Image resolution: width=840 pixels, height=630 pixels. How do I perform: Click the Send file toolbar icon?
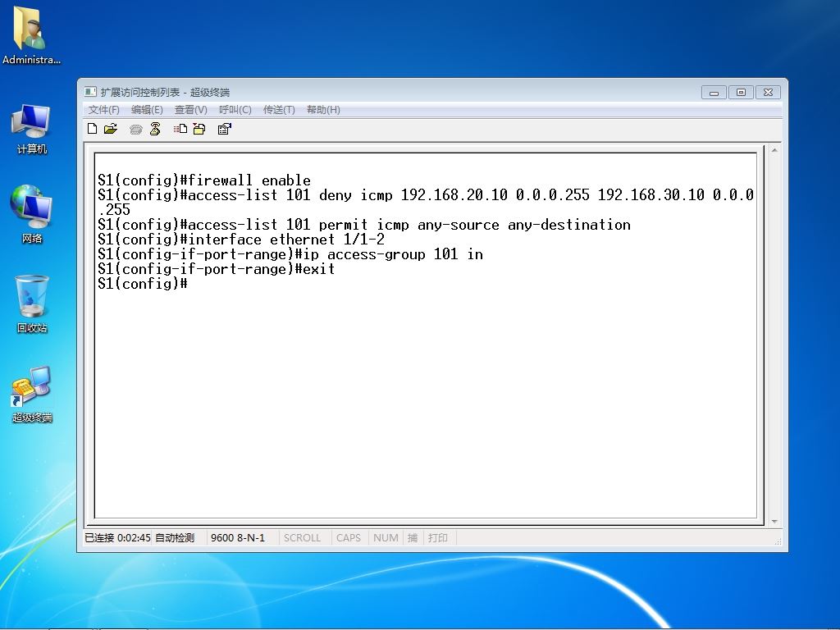tap(180, 129)
